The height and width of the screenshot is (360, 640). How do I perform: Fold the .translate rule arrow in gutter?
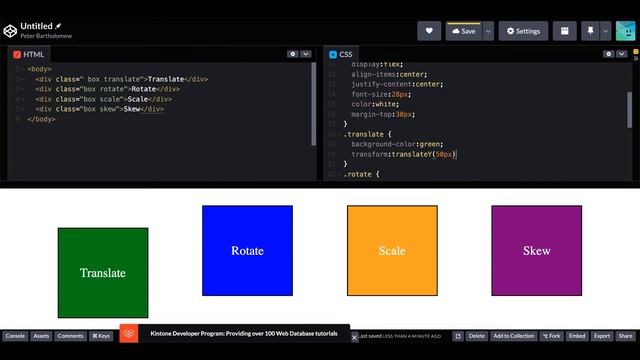click(x=340, y=134)
